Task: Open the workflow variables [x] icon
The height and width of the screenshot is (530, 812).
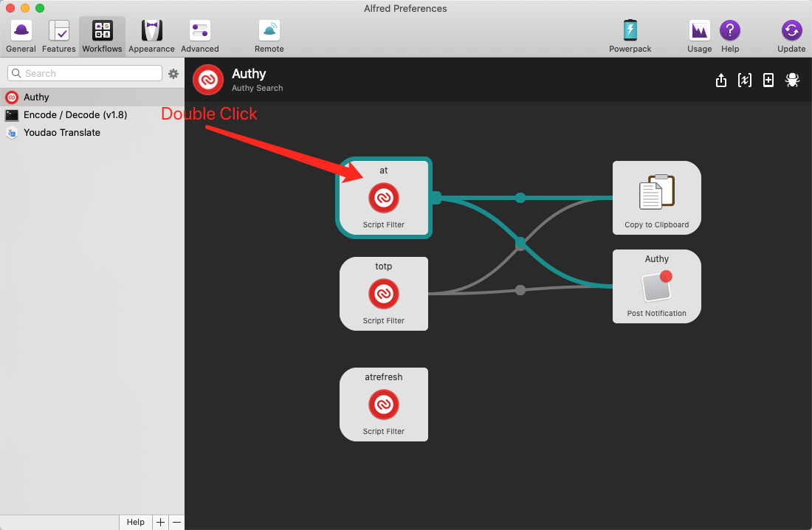Action: 745,80
